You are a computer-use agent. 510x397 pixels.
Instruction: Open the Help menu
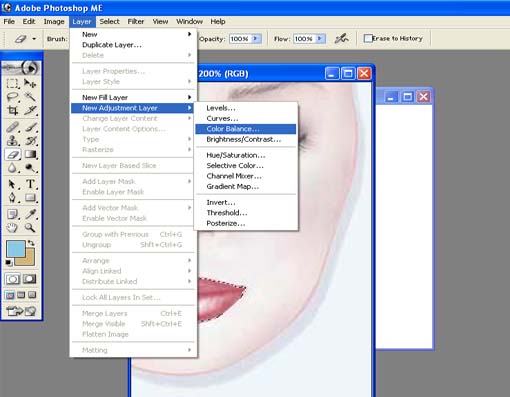coord(218,22)
